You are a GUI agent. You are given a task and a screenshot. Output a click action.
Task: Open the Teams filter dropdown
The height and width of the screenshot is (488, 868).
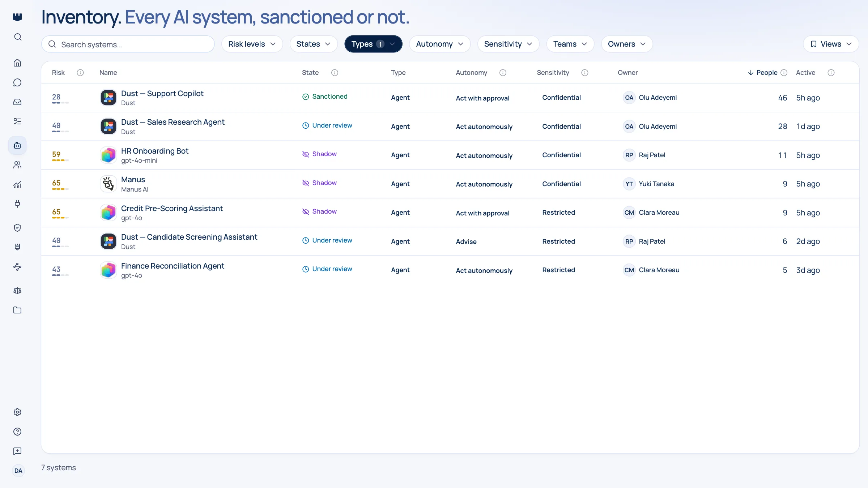[x=570, y=44]
